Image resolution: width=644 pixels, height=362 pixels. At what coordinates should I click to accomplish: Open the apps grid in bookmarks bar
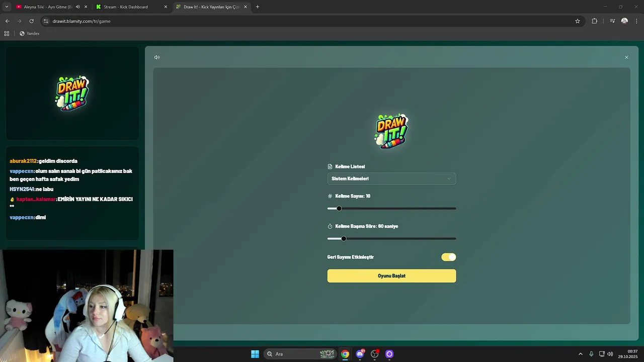point(7,34)
